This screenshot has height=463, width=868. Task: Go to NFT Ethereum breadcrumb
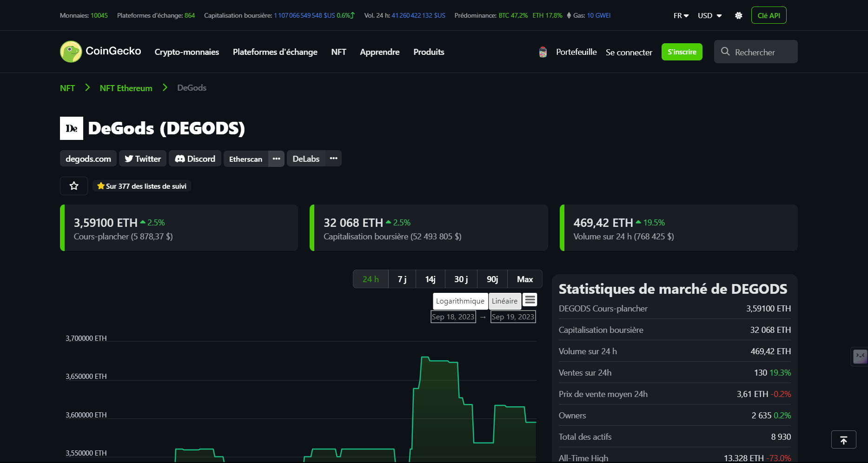click(126, 88)
